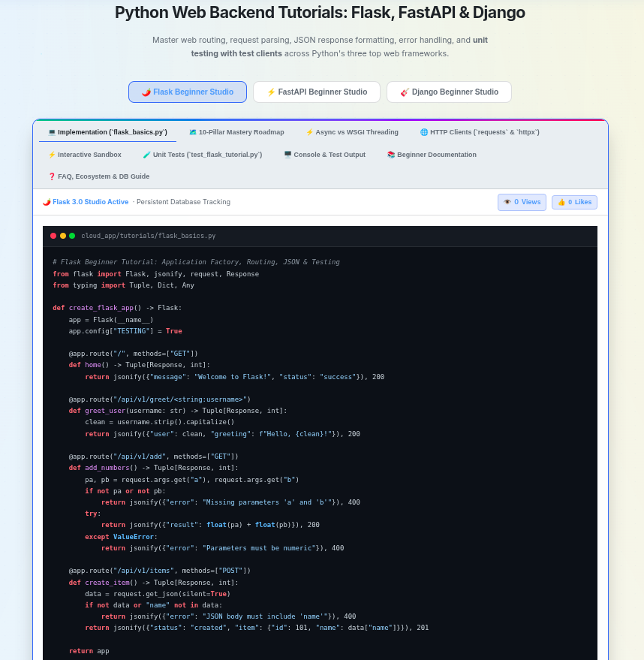
Task: Click the 'Persistent Database Tracking' text
Action: (183, 202)
